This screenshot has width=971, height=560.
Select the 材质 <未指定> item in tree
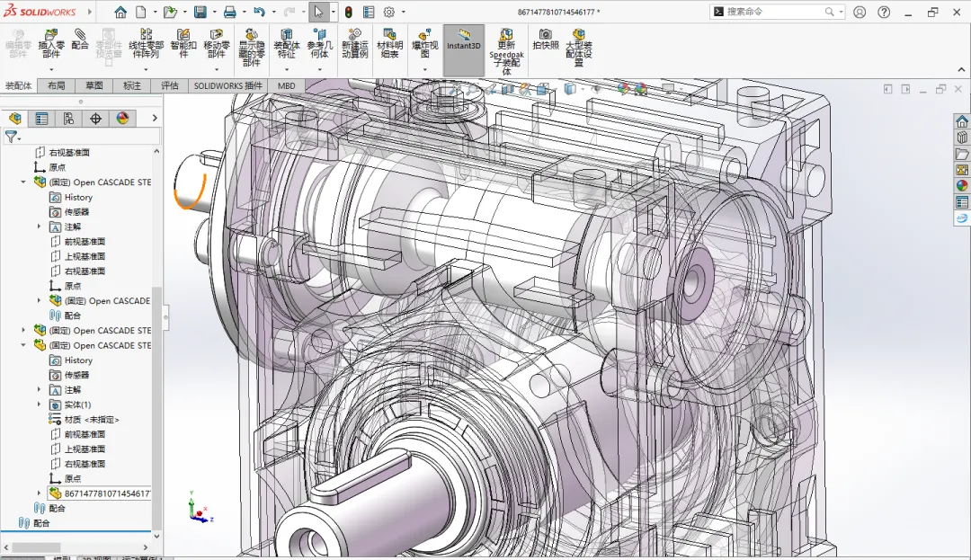point(91,420)
